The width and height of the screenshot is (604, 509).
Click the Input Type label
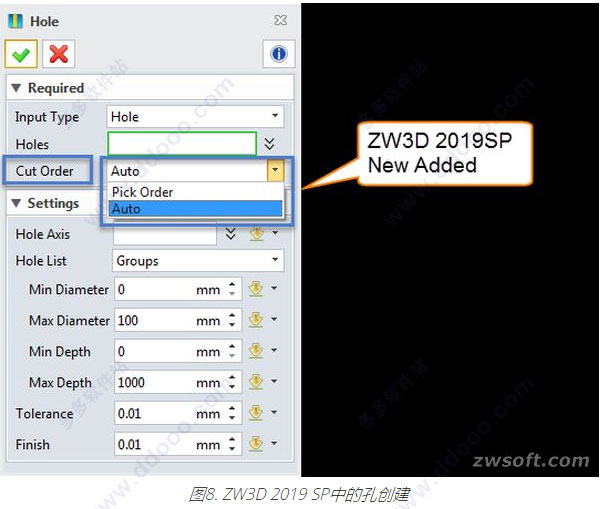47,117
